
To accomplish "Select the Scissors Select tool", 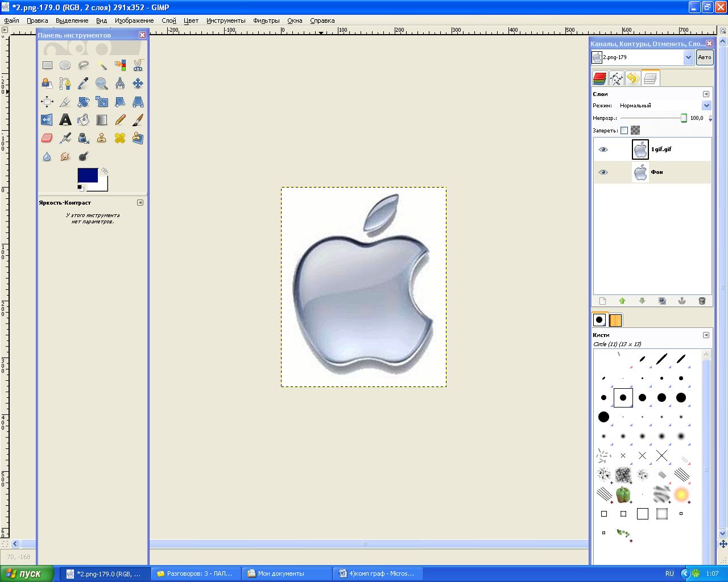I will 138,65.
